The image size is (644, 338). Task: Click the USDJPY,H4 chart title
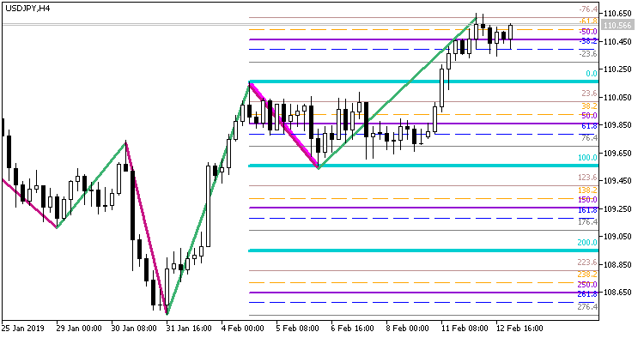(27, 8)
